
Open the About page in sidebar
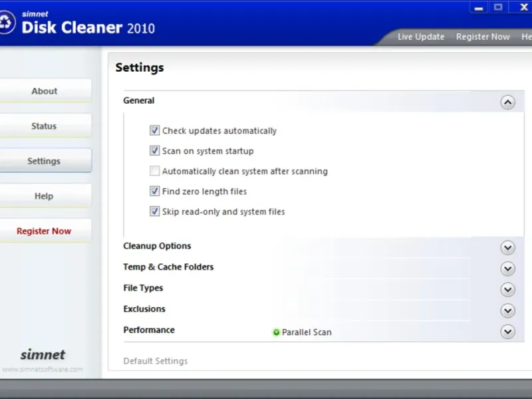click(45, 91)
